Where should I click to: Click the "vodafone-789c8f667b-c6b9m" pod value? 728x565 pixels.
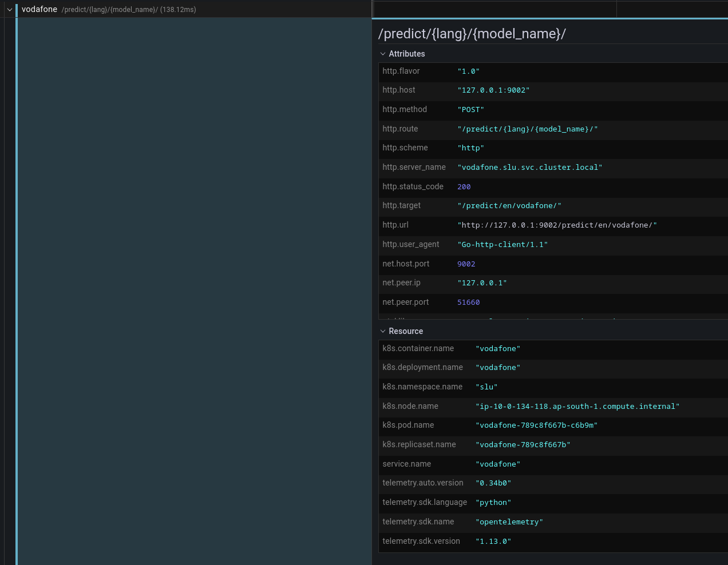pos(537,425)
